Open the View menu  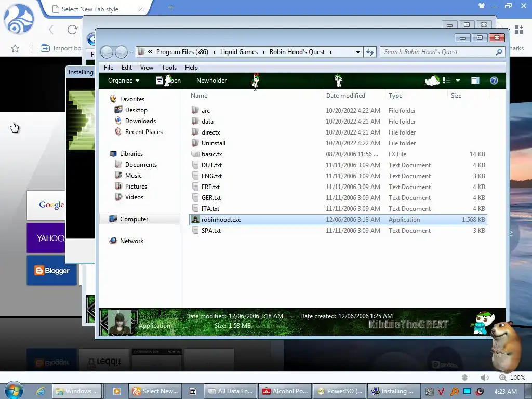(147, 68)
